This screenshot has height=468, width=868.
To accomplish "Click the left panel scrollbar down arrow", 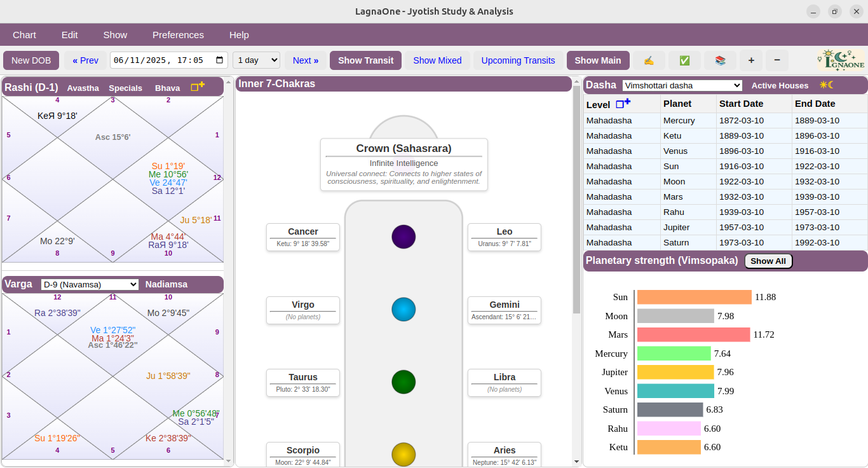I will coord(229,462).
